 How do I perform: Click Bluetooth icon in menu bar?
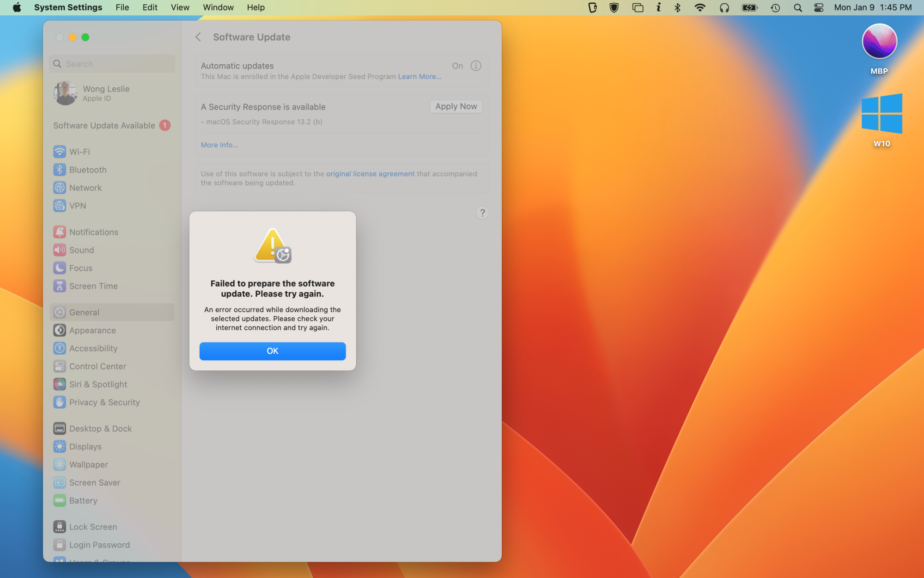677,7
